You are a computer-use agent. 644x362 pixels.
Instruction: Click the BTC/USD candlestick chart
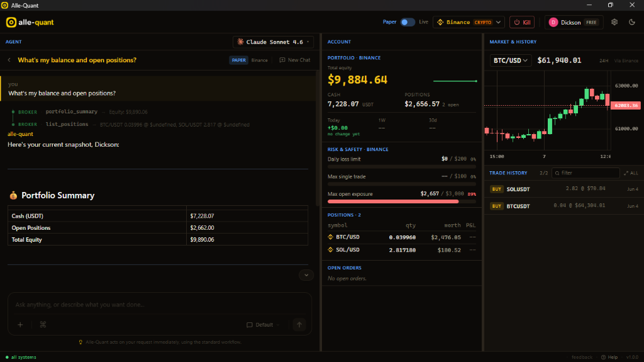548,110
